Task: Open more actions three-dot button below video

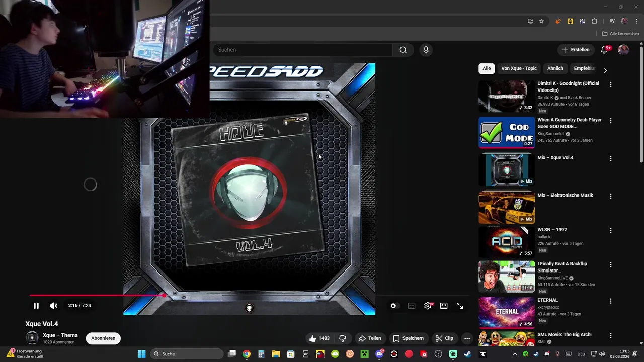Action: tap(467, 338)
